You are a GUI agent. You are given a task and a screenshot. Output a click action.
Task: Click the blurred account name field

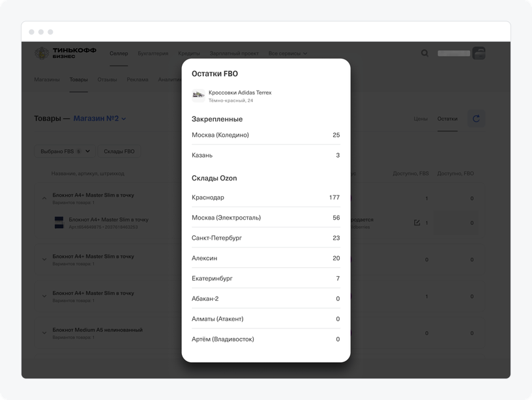coord(454,53)
